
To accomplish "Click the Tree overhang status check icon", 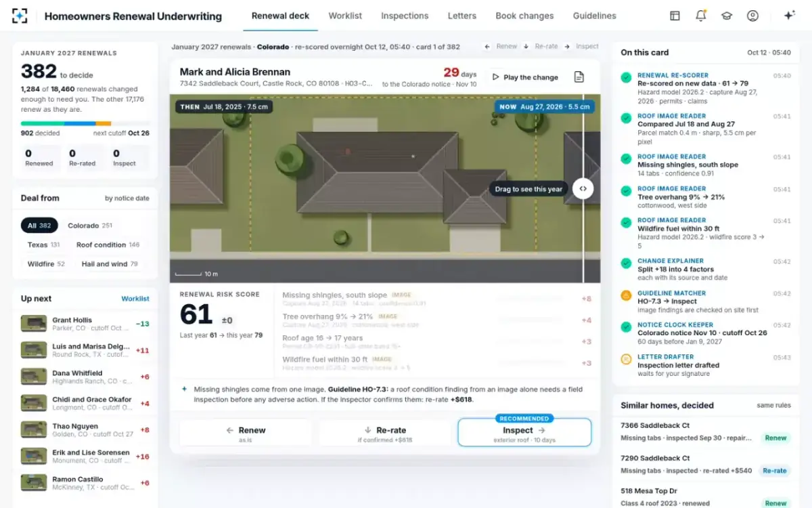I will [627, 191].
